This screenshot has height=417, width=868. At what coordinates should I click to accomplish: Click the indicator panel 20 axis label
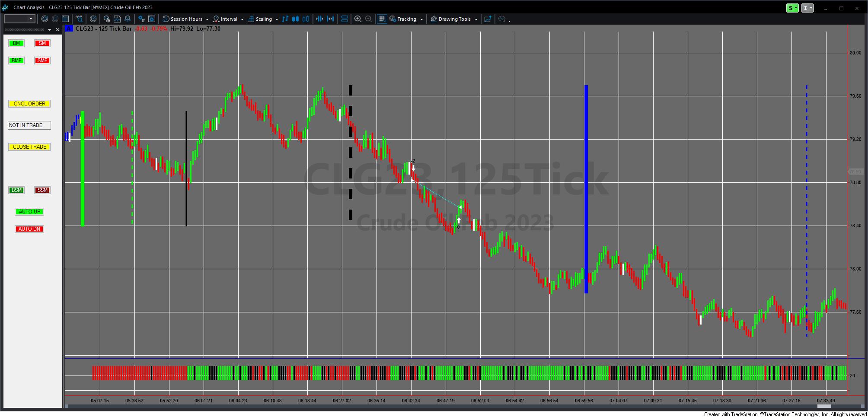tap(852, 376)
